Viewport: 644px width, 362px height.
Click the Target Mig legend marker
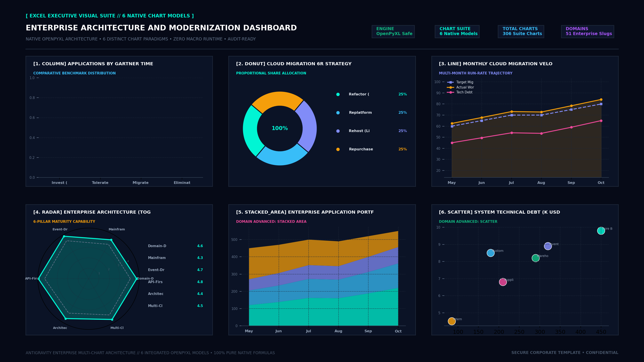[451, 82]
